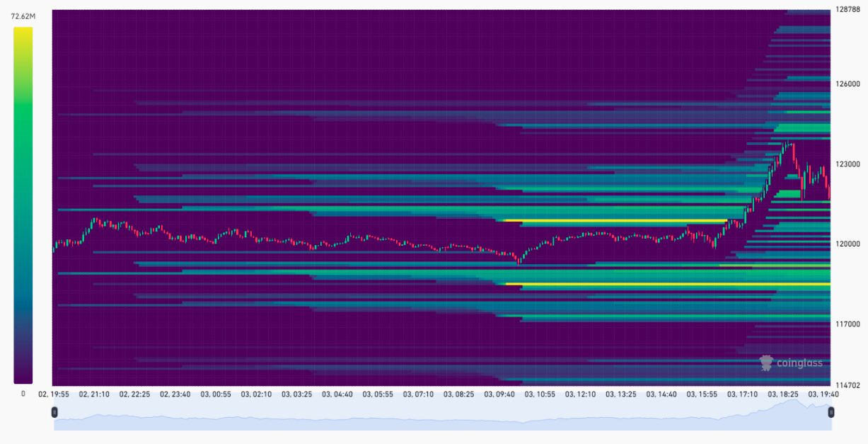Screen dimensions: 868x444
Task: Click the 114702 bottom price label
Action: click(846, 385)
